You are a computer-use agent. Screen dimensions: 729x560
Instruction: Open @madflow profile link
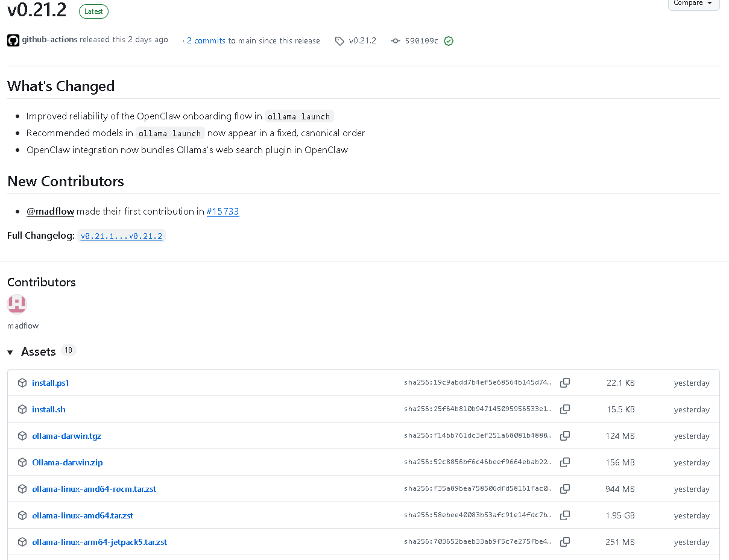pyautogui.click(x=50, y=212)
